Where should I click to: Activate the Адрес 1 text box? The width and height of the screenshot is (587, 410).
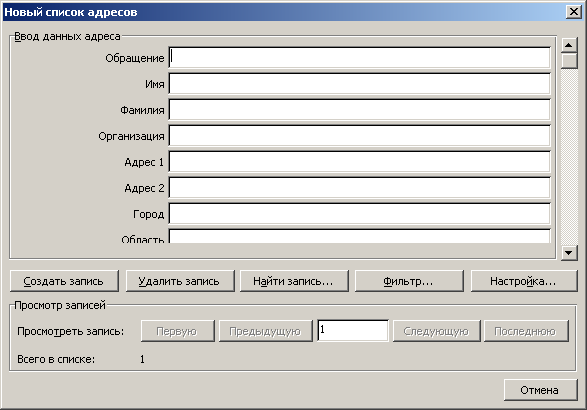[359, 162]
